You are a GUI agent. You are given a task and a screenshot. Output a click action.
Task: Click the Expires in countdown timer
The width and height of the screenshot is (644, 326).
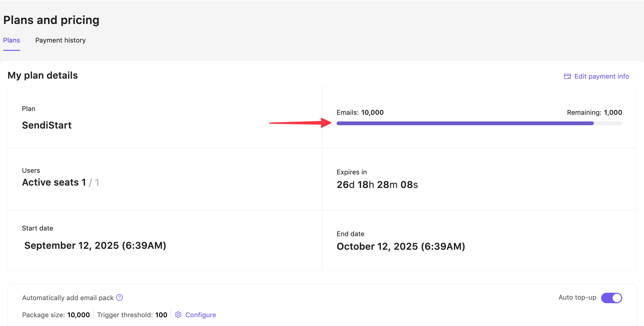point(377,185)
